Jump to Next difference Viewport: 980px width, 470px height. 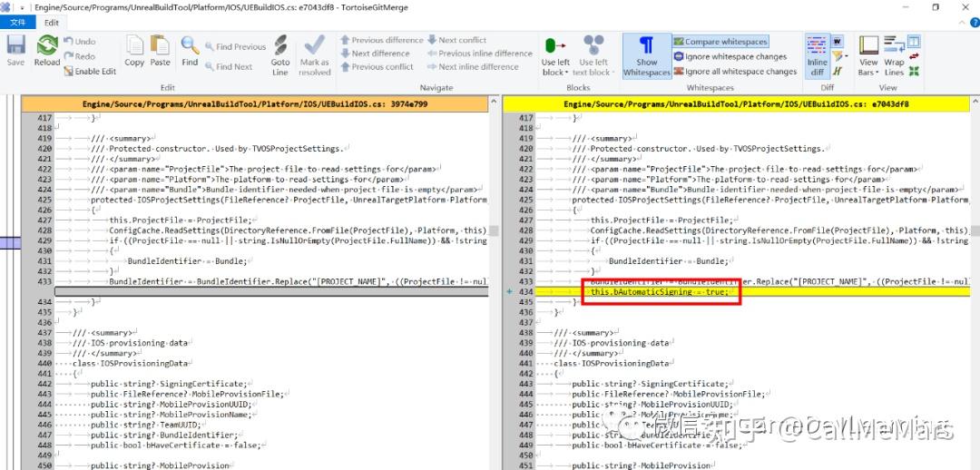[x=375, y=54]
